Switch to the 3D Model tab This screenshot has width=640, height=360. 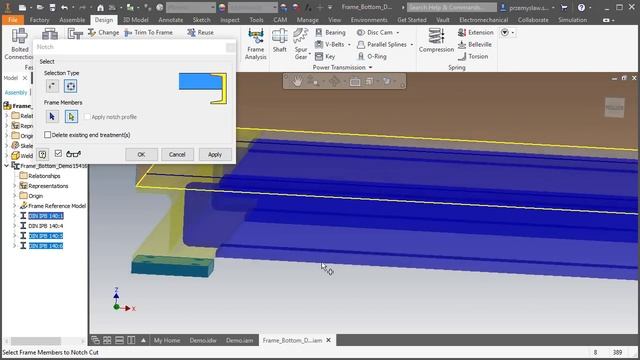[136, 20]
